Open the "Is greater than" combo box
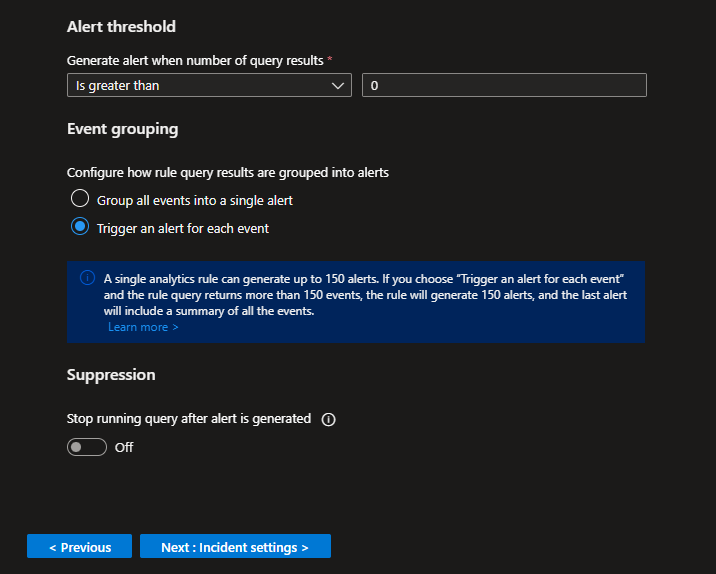The width and height of the screenshot is (716, 574). [200, 86]
